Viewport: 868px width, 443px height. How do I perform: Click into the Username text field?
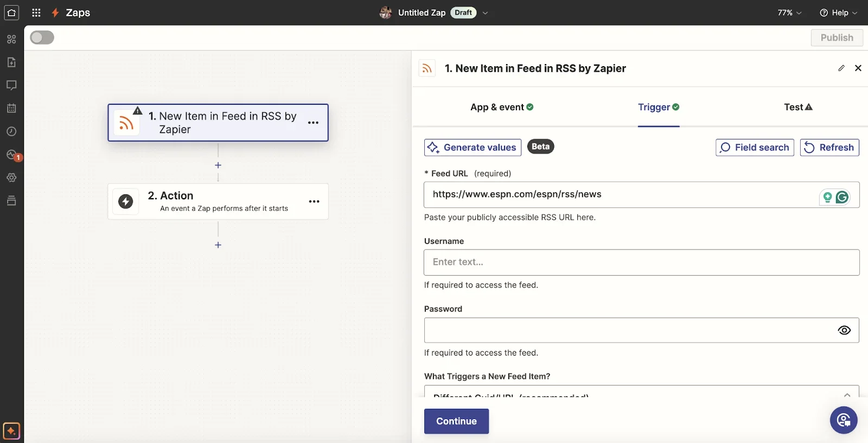(x=641, y=262)
